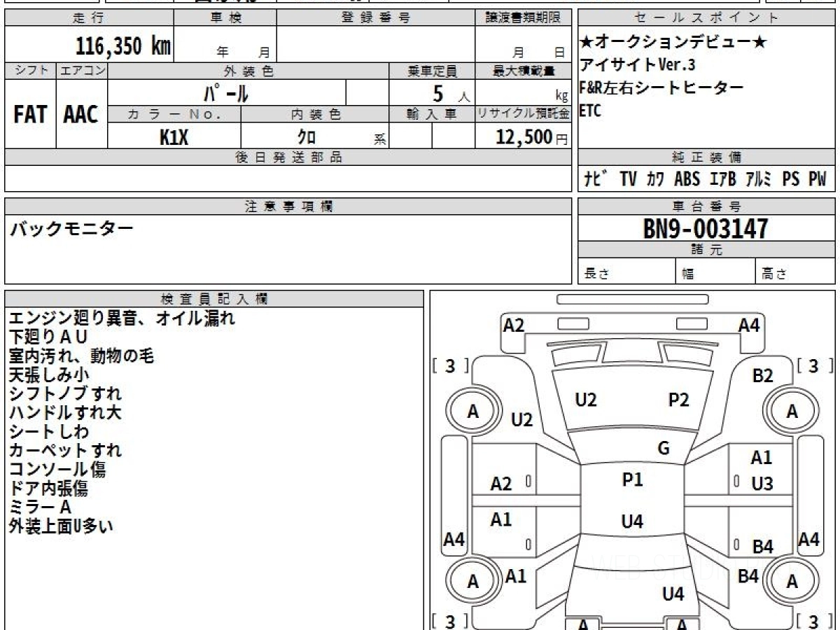The image size is (840, 630).
Task: Select the PW equipment label
Action: pos(818,179)
